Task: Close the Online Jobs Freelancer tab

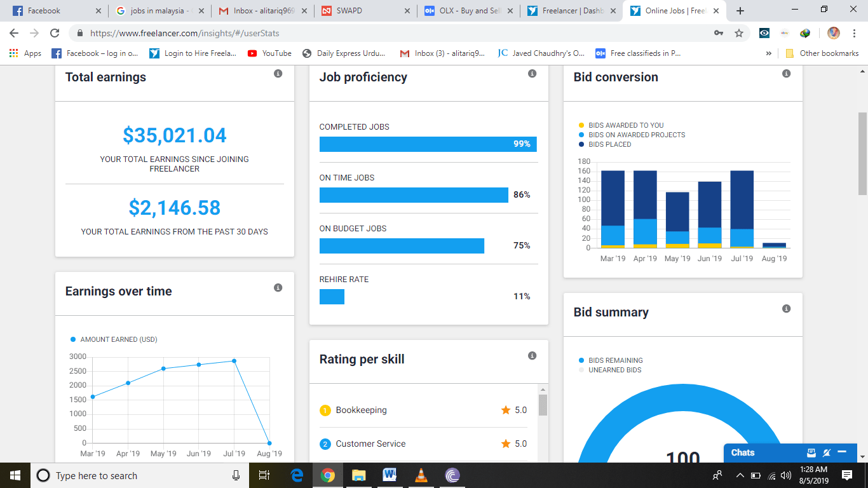Action: [x=716, y=11]
